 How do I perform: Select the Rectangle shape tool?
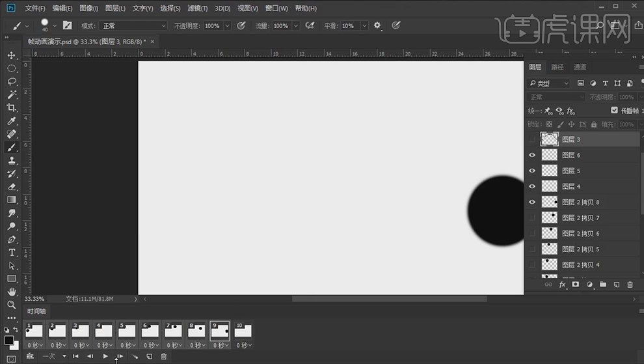point(12,279)
